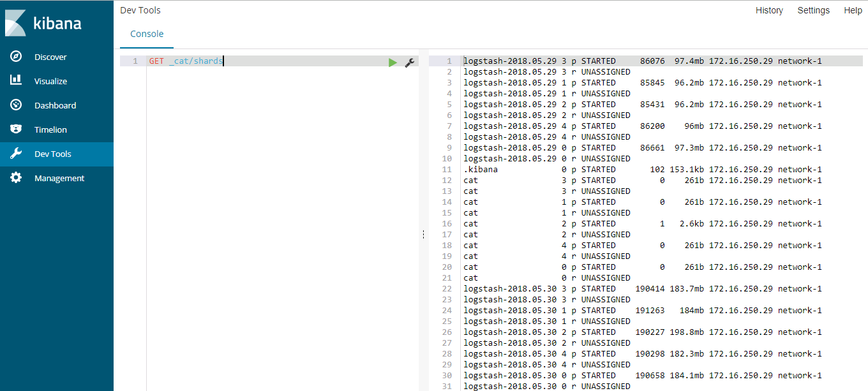Click the .kibana shard row

(x=643, y=169)
